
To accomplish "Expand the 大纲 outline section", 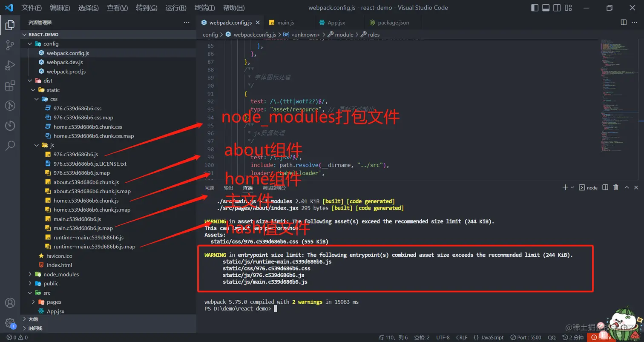I will pos(33,319).
